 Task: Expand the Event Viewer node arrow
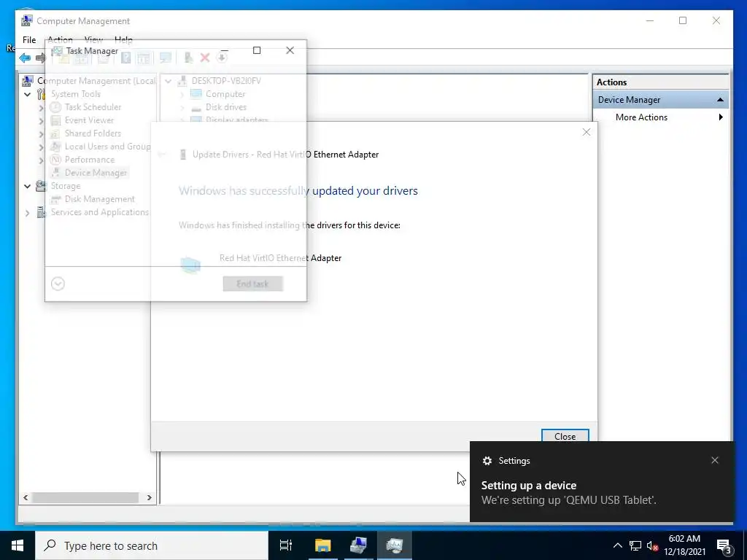tap(41, 121)
